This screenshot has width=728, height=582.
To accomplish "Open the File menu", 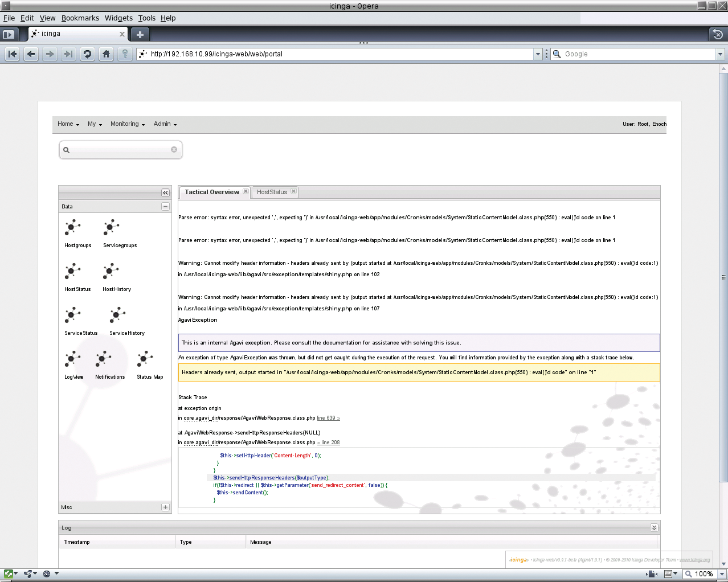I will (9, 18).
